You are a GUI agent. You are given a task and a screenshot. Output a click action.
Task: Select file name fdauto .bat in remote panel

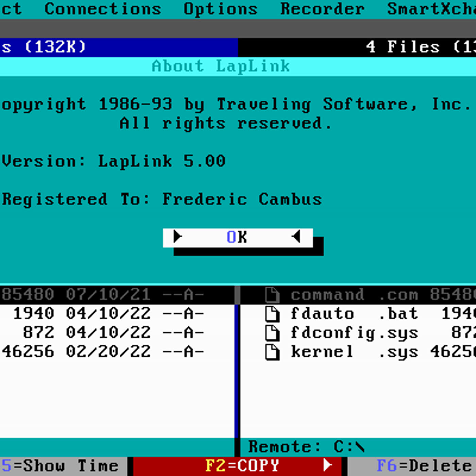point(354,314)
